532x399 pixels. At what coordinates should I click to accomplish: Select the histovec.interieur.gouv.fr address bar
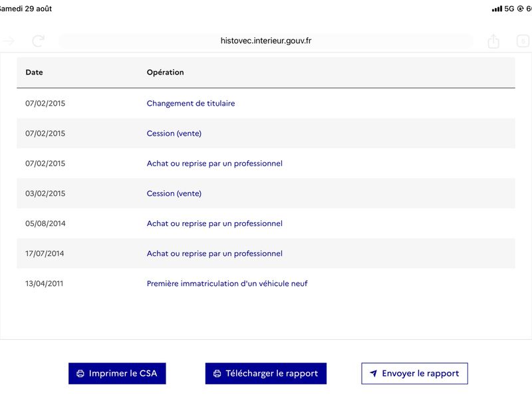[x=266, y=41]
